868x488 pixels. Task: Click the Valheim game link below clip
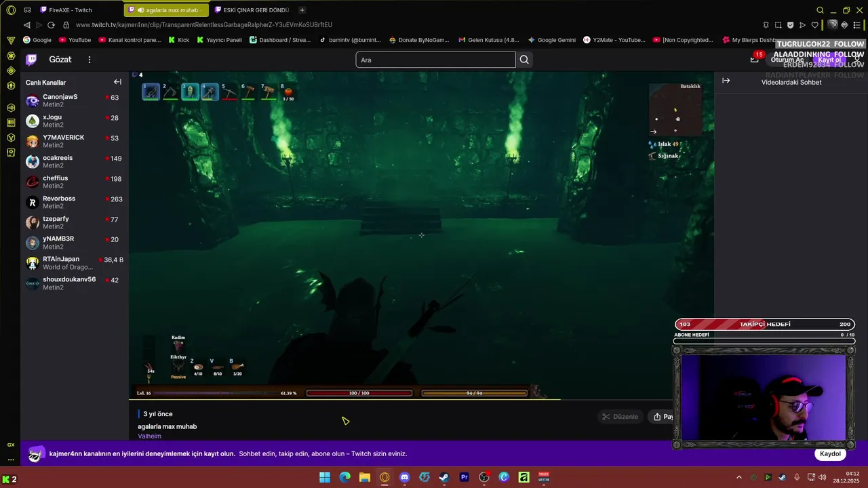(x=149, y=436)
